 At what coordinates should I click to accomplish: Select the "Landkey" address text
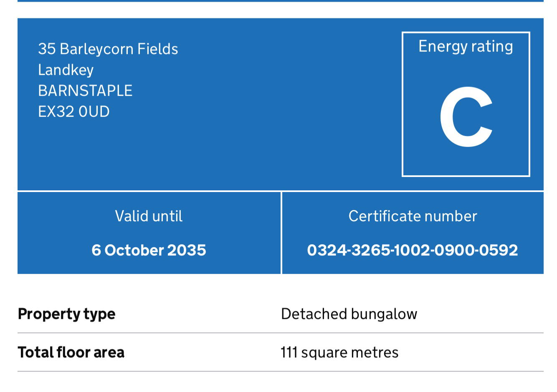click(x=66, y=70)
